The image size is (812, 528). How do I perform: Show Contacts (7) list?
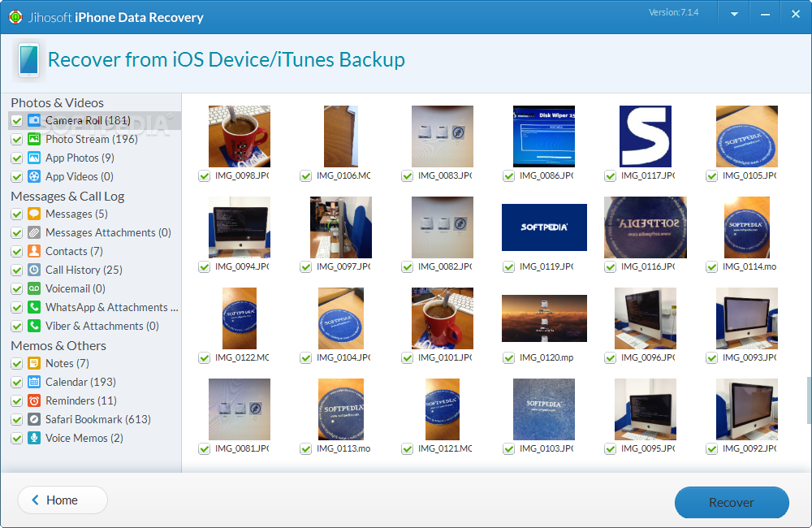click(x=74, y=251)
